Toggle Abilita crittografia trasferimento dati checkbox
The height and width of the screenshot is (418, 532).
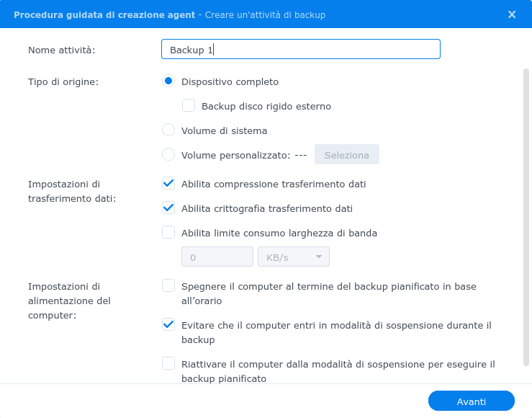click(x=168, y=208)
